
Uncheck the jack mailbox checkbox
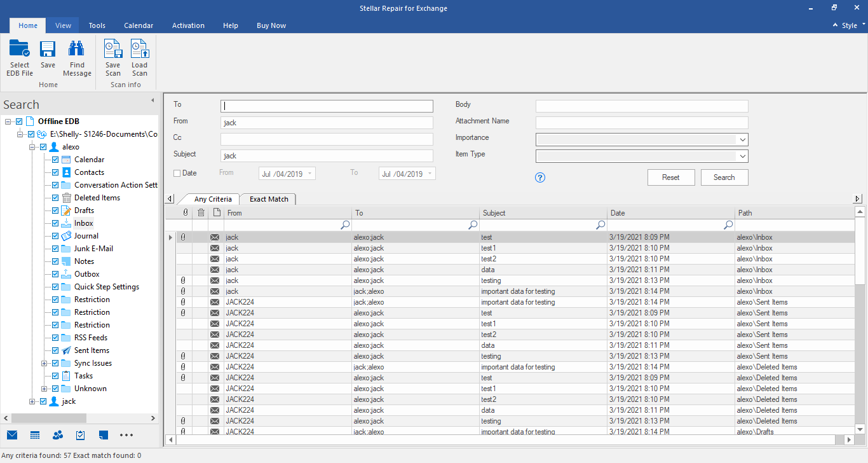coord(43,401)
